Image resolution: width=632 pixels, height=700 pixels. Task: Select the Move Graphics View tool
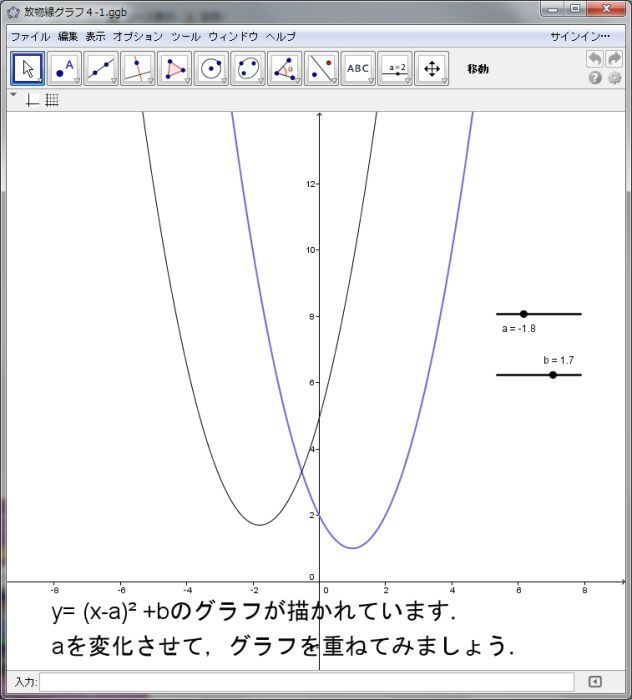click(x=432, y=69)
